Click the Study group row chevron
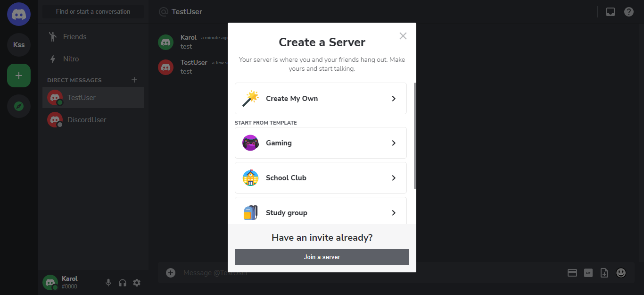644x295 pixels. [394, 213]
